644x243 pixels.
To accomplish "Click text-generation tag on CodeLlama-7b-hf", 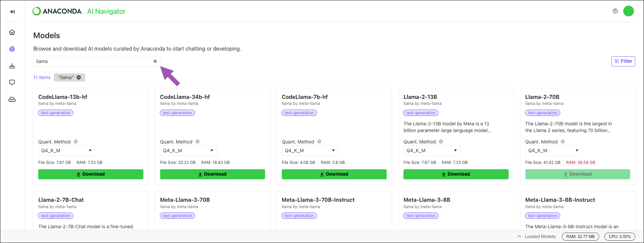I will [299, 113].
